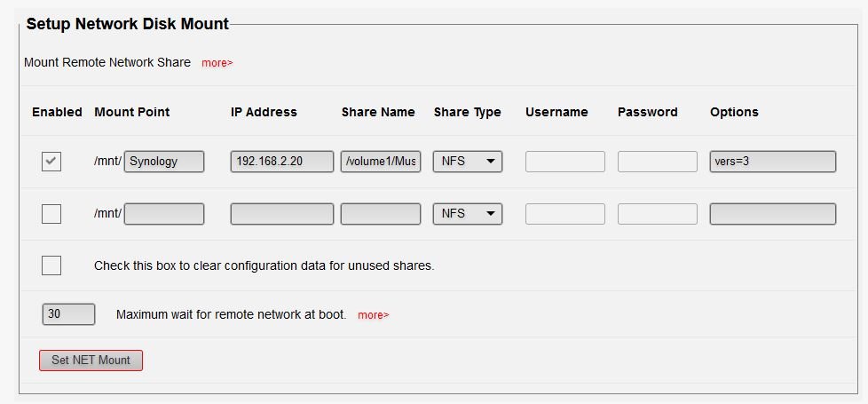Open Share Type dropdown in second row
Image resolution: width=868 pixels, height=404 pixels.
coord(468,214)
